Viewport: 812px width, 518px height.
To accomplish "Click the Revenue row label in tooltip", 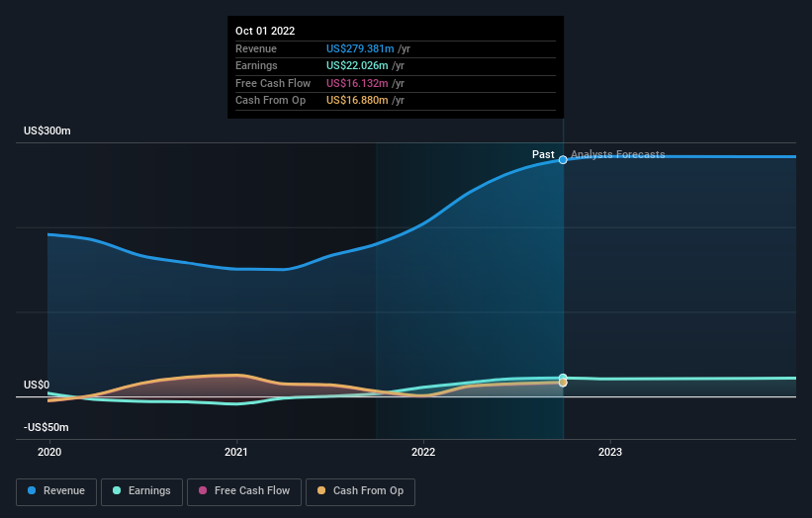I will click(x=256, y=48).
